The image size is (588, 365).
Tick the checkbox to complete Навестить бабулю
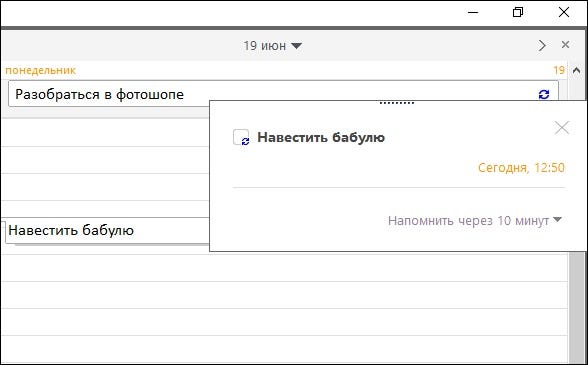(x=241, y=137)
